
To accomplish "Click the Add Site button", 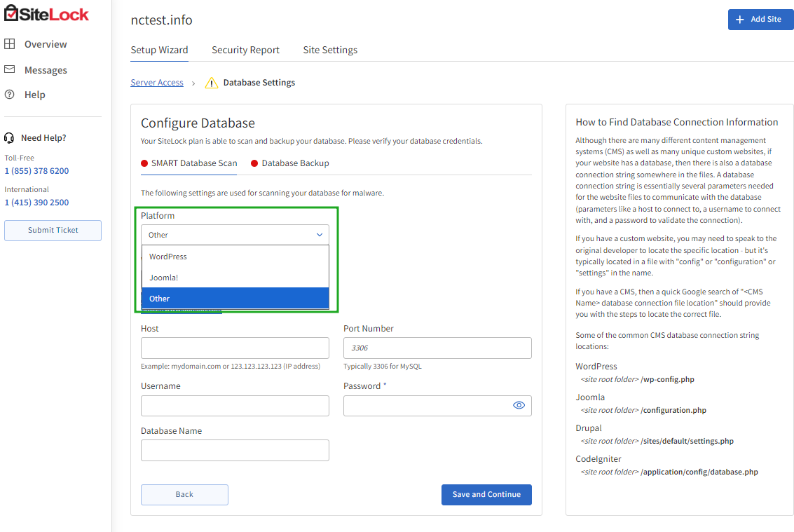I will click(760, 19).
